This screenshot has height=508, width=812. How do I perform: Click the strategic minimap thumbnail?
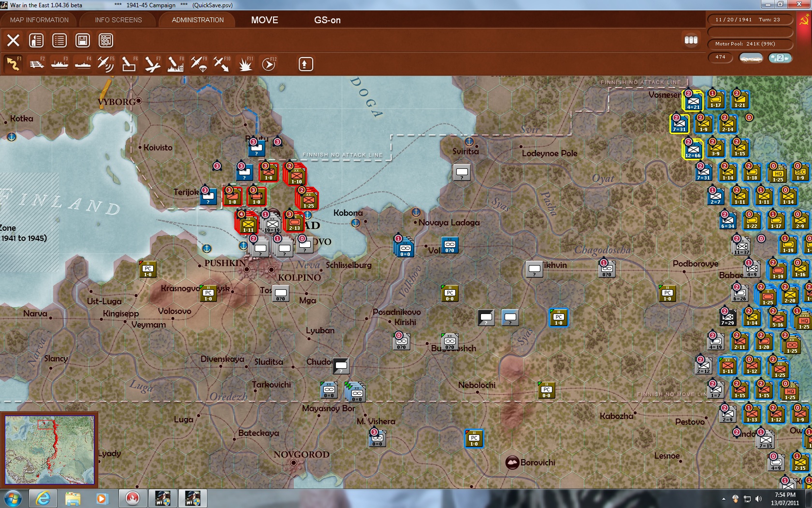pyautogui.click(x=49, y=449)
